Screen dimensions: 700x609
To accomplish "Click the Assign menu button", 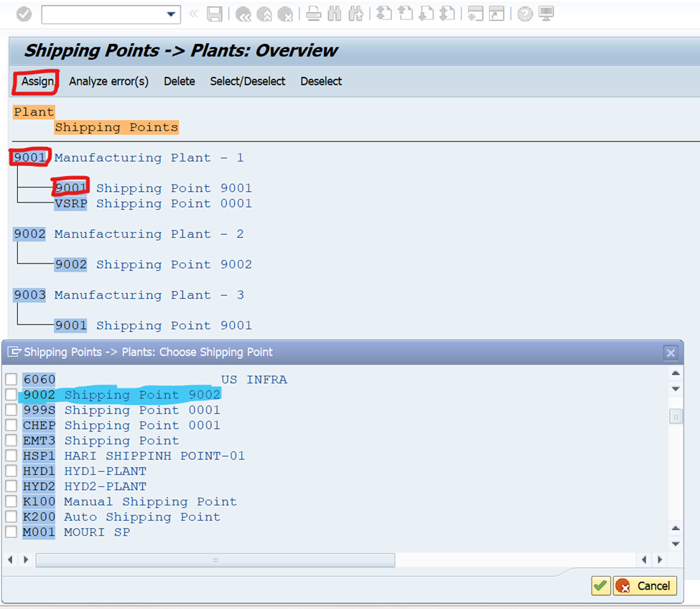I will coord(37,82).
